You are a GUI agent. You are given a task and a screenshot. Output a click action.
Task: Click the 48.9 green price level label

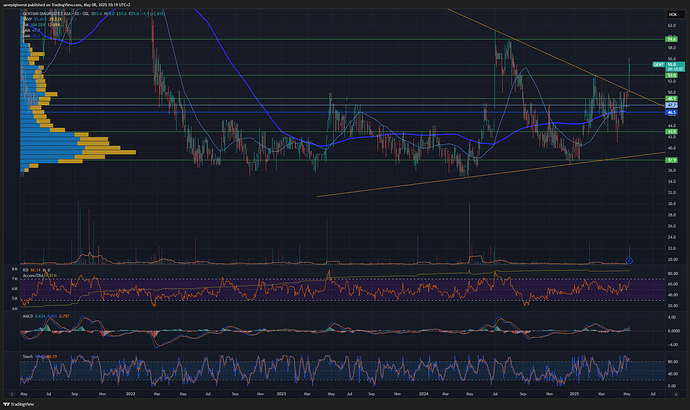(x=672, y=99)
